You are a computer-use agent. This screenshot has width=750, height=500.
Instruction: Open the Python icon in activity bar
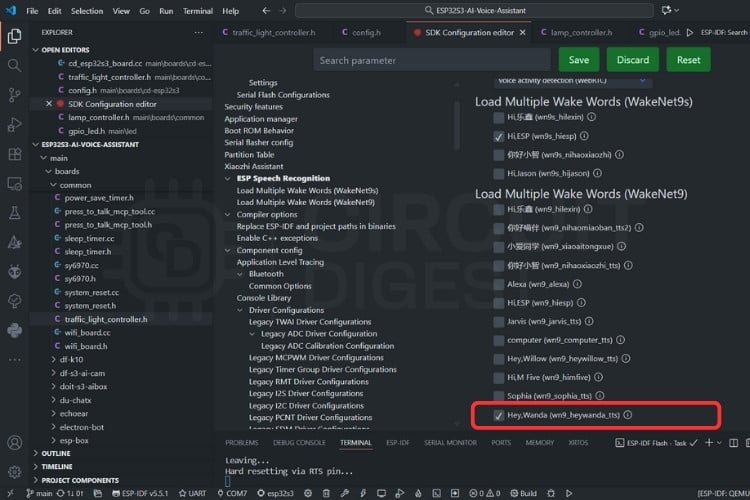14,330
